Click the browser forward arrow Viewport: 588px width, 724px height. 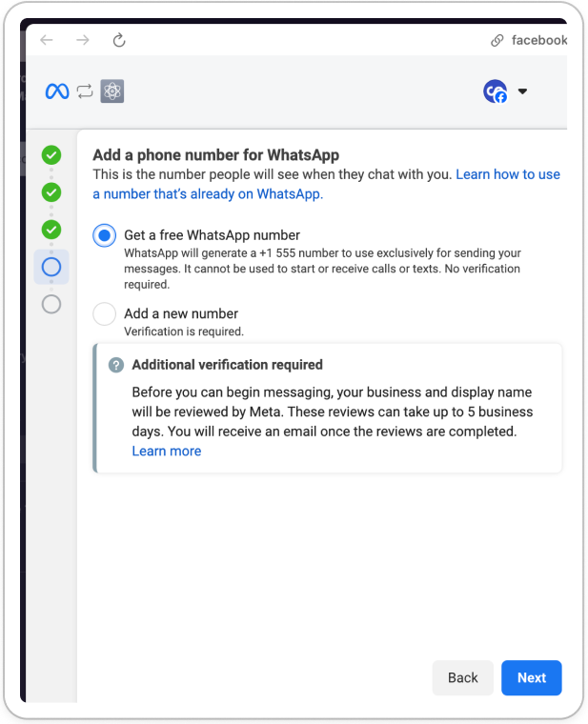click(x=83, y=40)
